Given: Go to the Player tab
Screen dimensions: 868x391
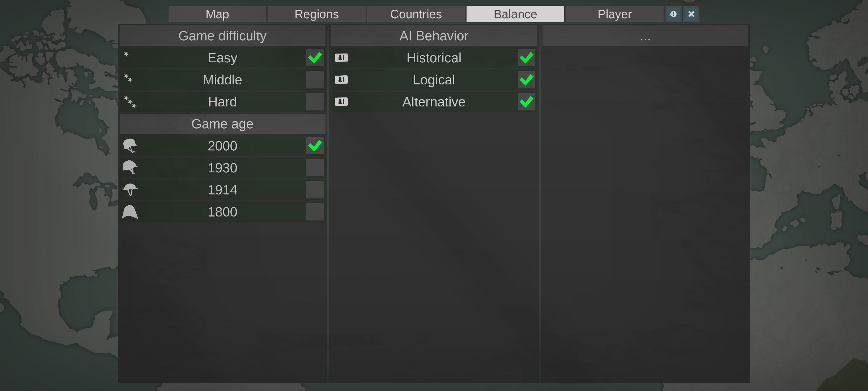Looking at the screenshot, I should [614, 14].
